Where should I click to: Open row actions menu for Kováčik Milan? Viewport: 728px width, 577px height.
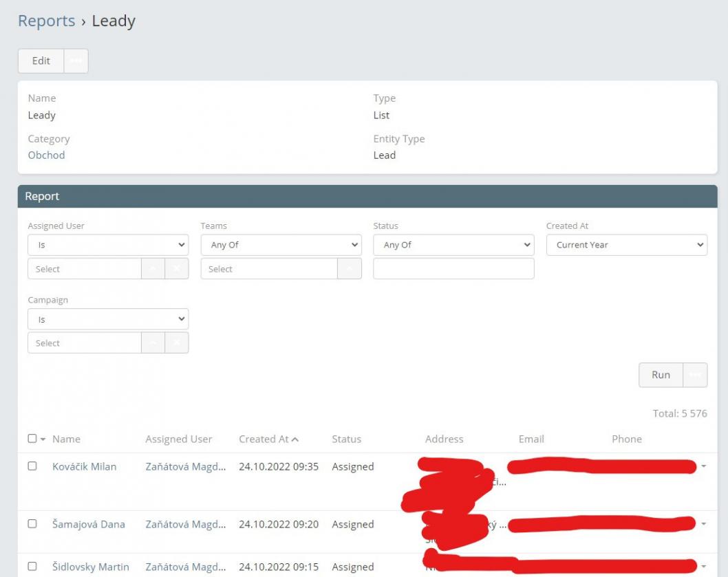(x=703, y=467)
